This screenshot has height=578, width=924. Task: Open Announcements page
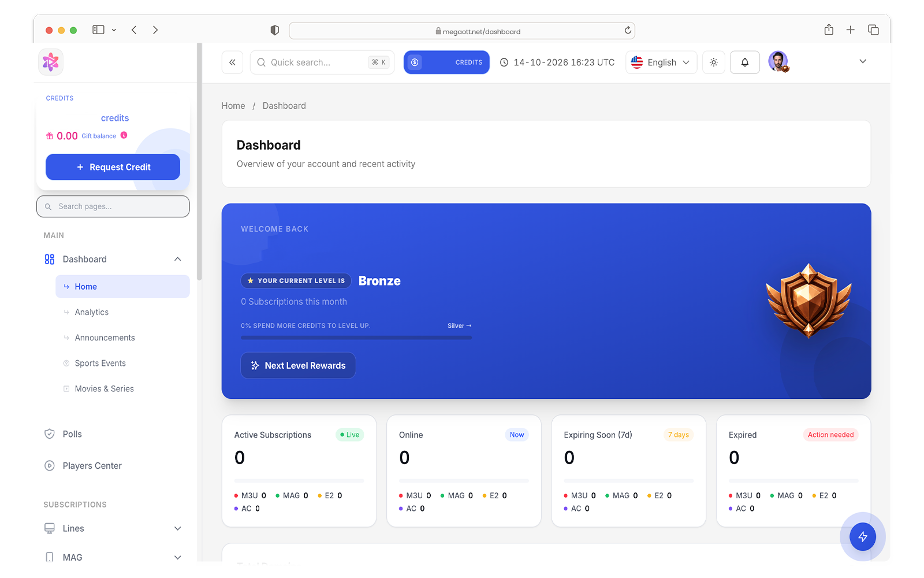(x=105, y=338)
